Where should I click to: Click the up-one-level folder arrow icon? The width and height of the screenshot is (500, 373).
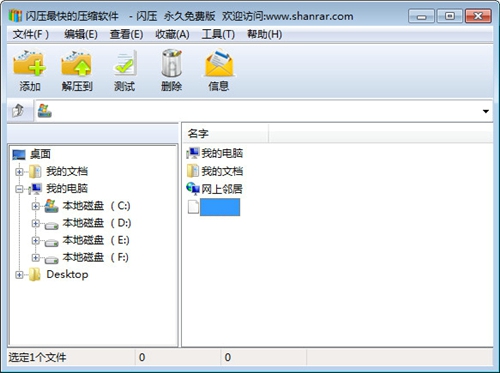pos(18,110)
